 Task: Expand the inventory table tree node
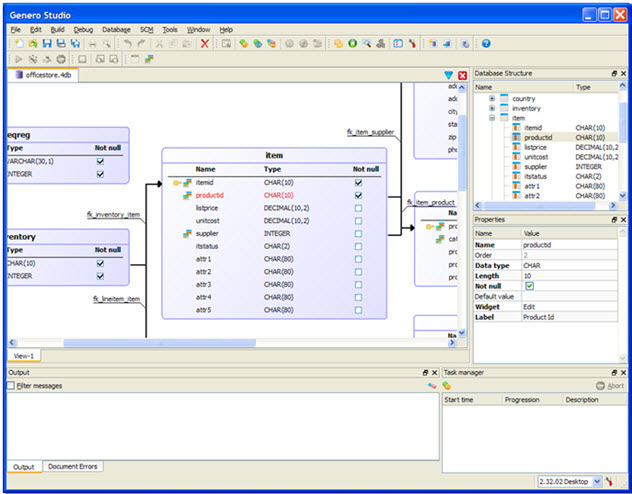[492, 108]
